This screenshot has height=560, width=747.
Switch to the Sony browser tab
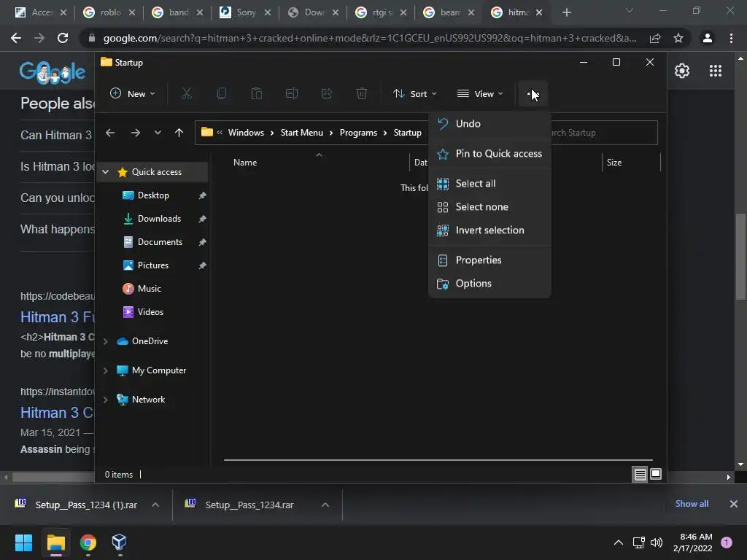click(x=244, y=12)
